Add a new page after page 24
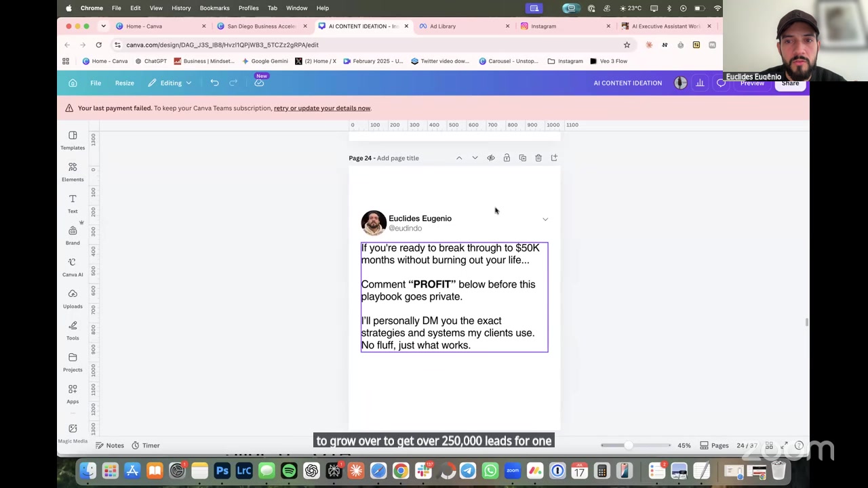Viewport: 868px width, 488px height. tap(554, 158)
